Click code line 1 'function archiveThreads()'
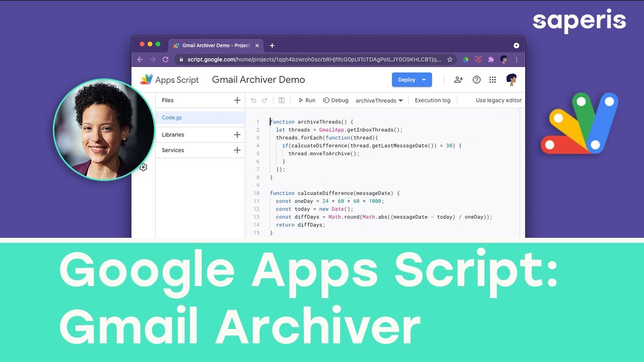 [x=312, y=122]
